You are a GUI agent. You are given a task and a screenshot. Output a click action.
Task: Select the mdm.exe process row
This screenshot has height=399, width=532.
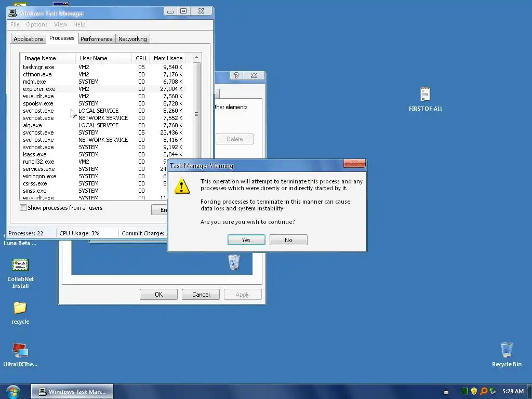pyautogui.click(x=103, y=82)
